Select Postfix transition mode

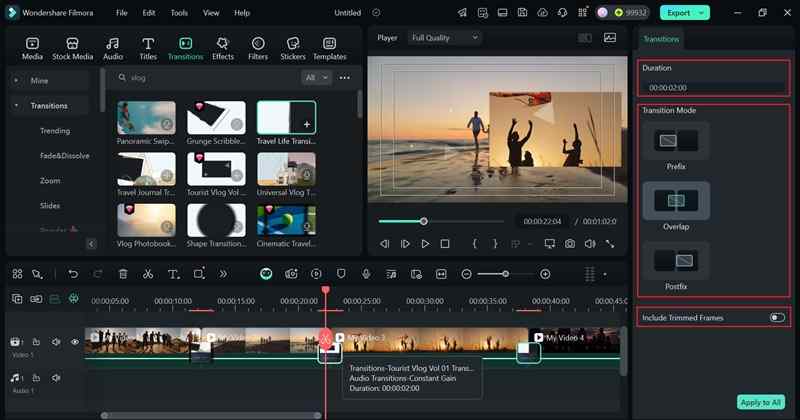click(x=676, y=261)
